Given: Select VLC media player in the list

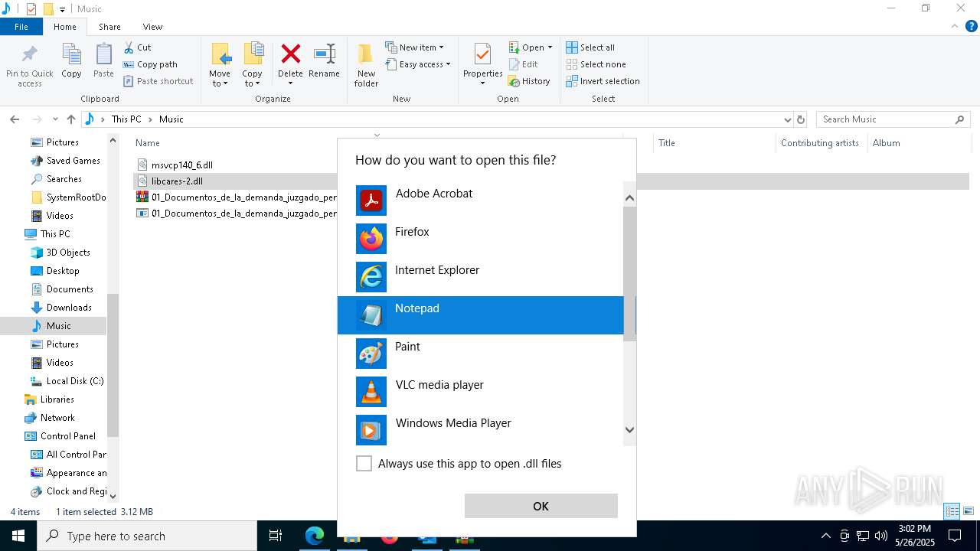Looking at the screenshot, I should tap(481, 392).
